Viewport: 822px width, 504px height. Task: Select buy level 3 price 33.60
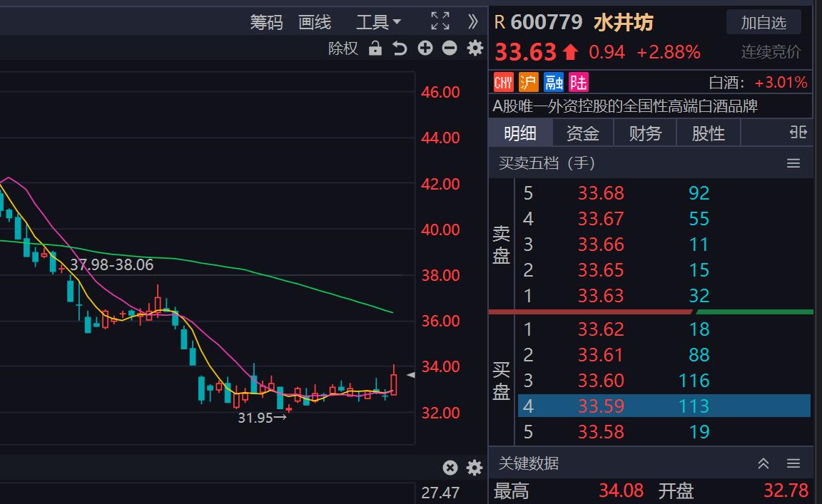[x=601, y=381]
